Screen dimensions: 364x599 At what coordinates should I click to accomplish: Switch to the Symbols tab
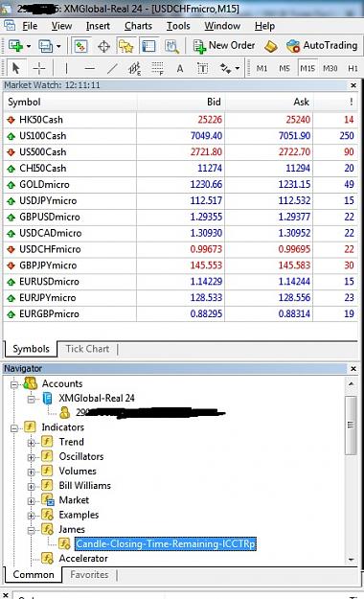pyautogui.click(x=31, y=349)
